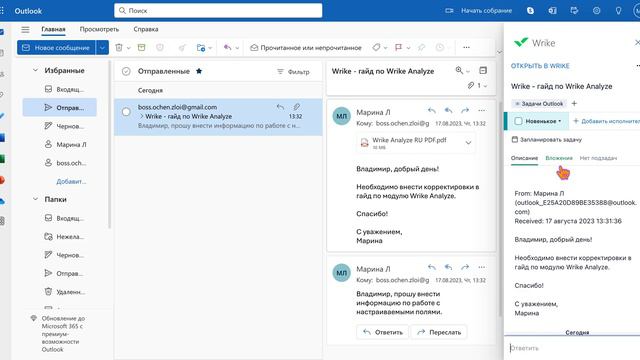Open the Settings gear icon
This screenshot has height=360, width=640.
click(x=596, y=11)
